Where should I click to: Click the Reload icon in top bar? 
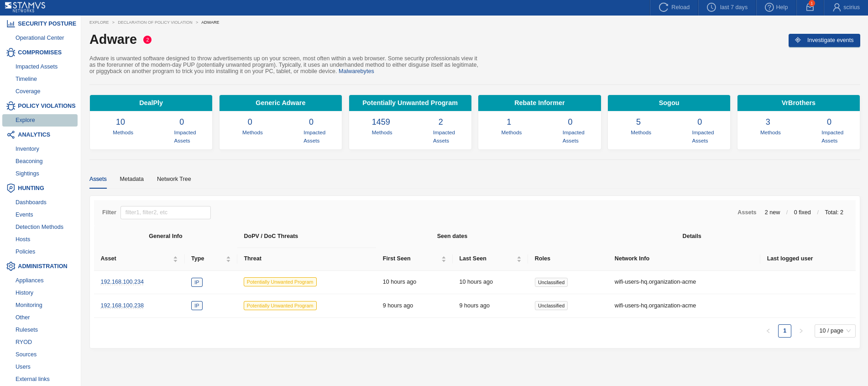(x=663, y=7)
